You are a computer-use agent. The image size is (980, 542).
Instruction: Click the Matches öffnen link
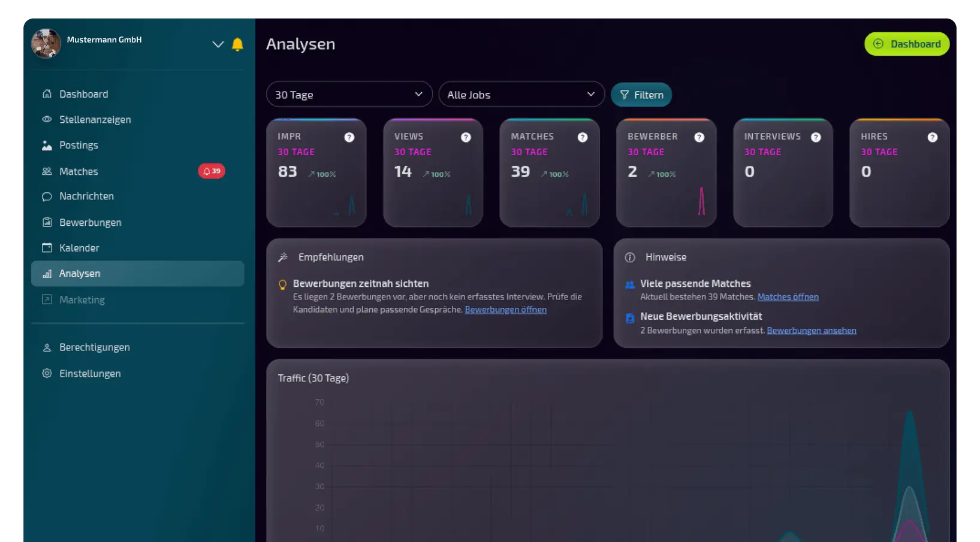click(x=788, y=297)
